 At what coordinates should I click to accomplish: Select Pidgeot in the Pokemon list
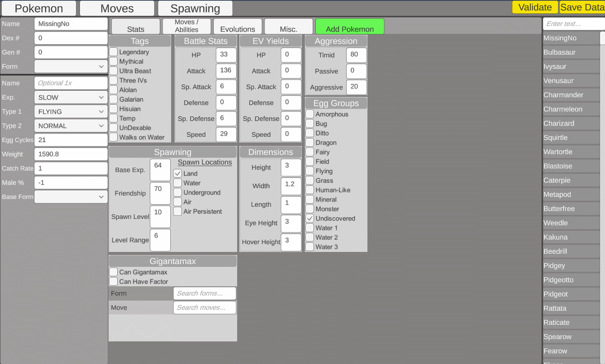coord(571,294)
